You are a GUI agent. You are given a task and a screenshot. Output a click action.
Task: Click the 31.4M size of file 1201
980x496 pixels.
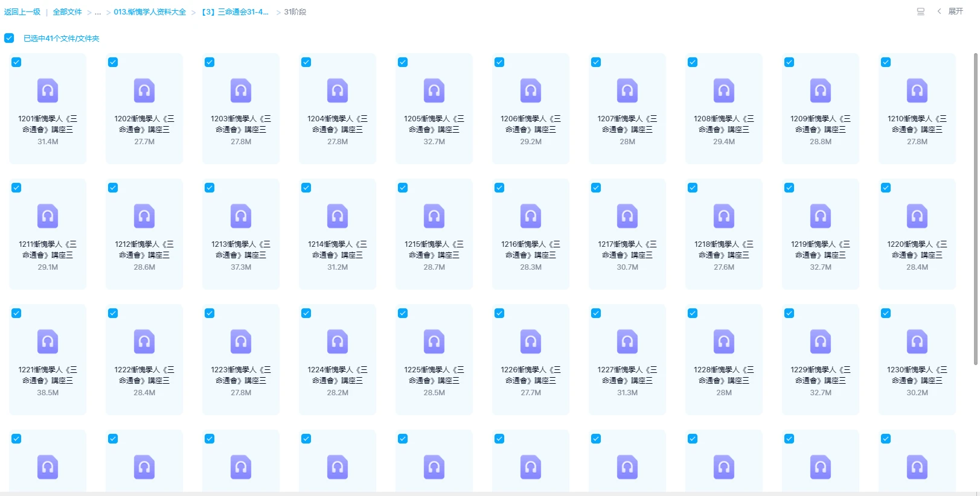click(48, 142)
